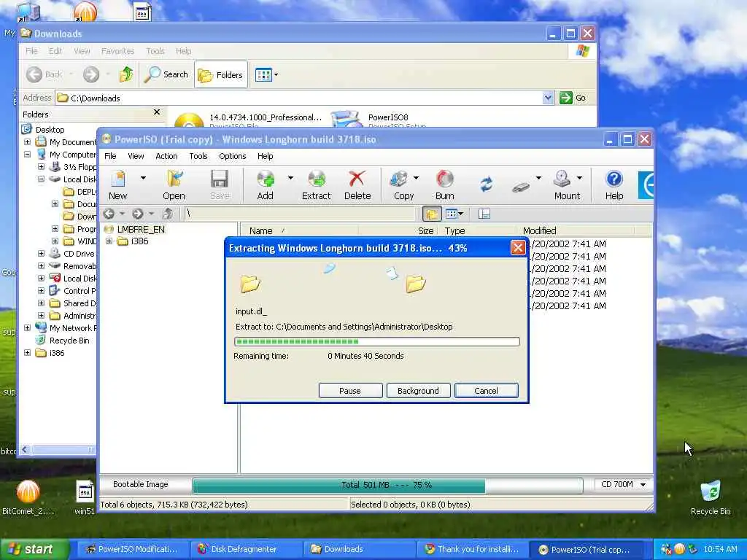Open the PowerISO View menu
747x560 pixels.
(x=136, y=156)
